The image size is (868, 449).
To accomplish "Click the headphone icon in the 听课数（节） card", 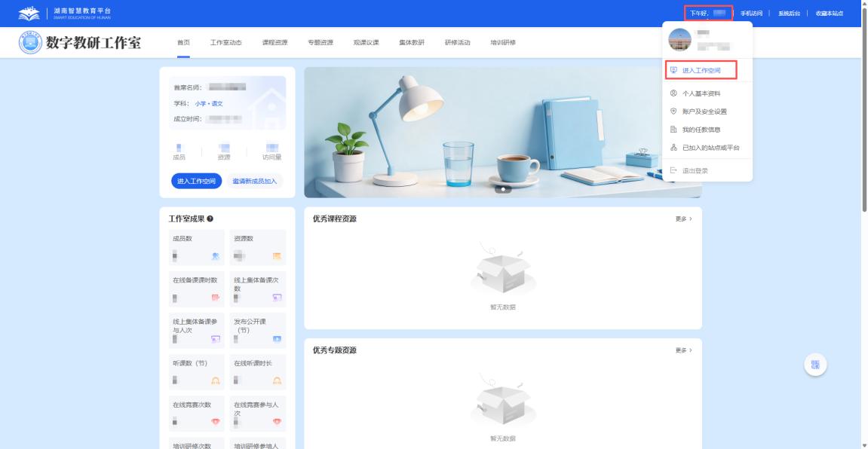I will click(x=216, y=380).
